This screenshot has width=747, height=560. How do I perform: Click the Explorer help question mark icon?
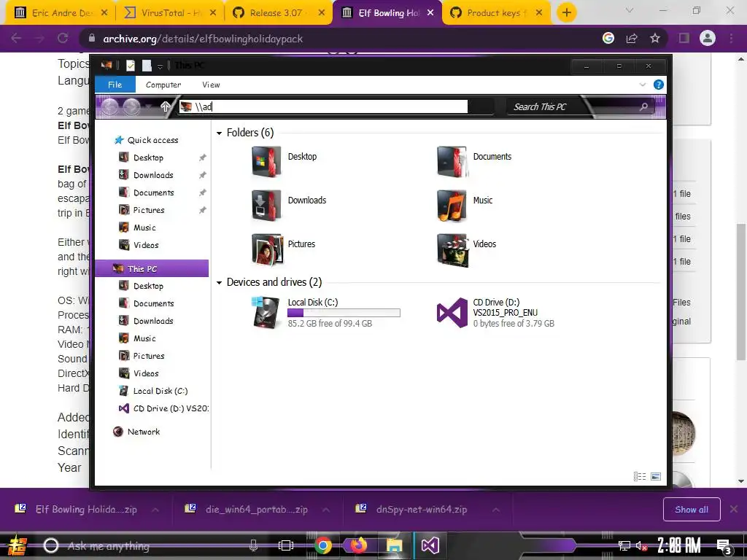click(659, 85)
